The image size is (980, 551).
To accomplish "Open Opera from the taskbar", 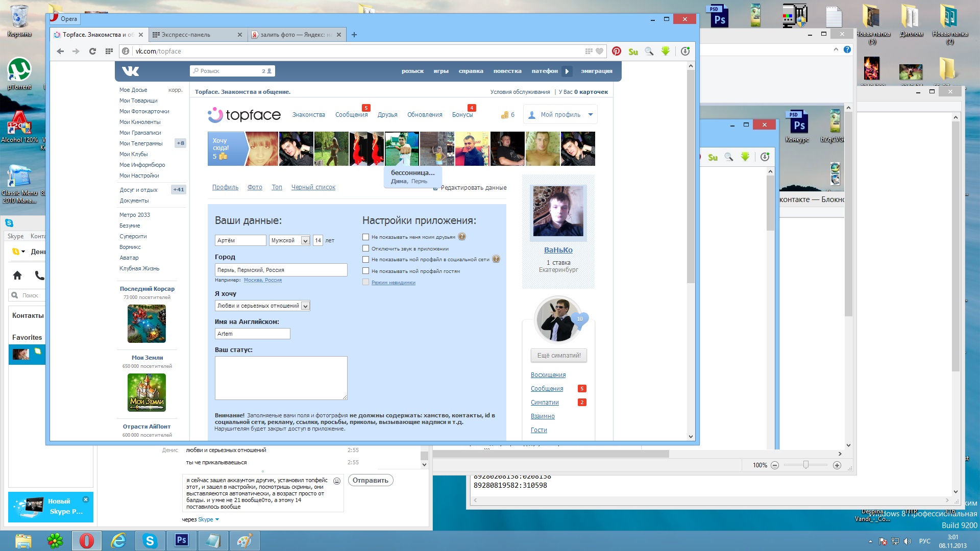I will tap(86, 541).
